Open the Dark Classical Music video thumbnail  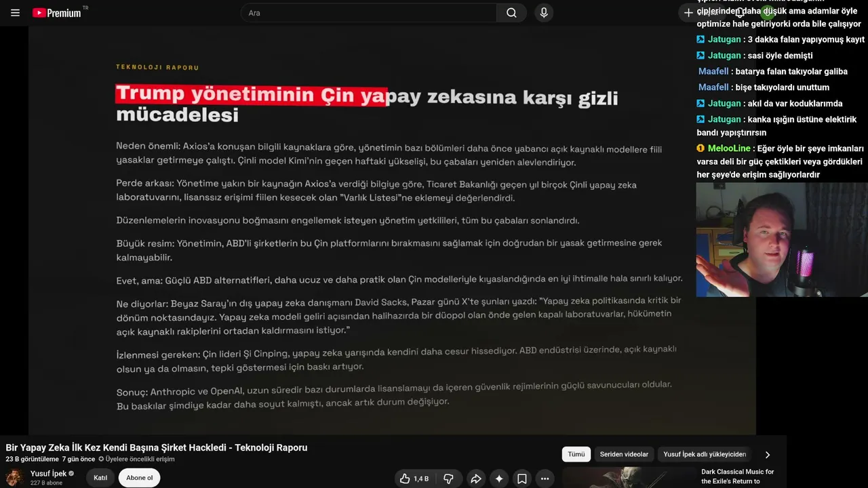(628, 478)
